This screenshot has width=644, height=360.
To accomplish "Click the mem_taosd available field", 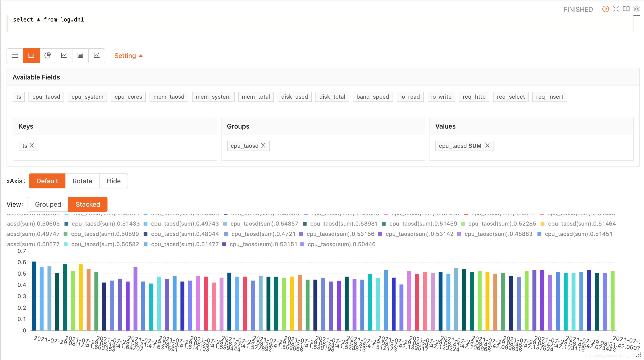I will 169,97.
